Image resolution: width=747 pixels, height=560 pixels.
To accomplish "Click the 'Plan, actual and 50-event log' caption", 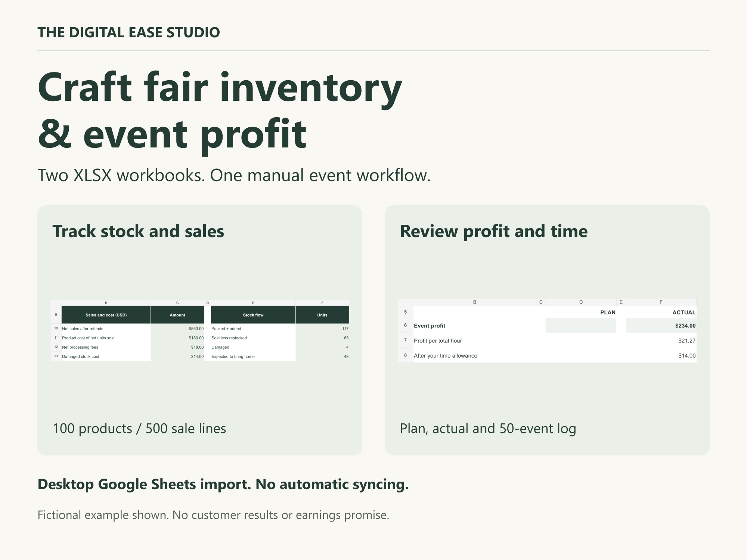I will point(488,429).
